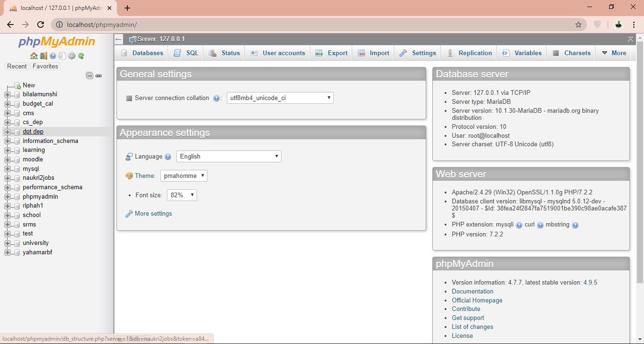Go back in browser history
The width and height of the screenshot is (644, 344).
pos(10,25)
